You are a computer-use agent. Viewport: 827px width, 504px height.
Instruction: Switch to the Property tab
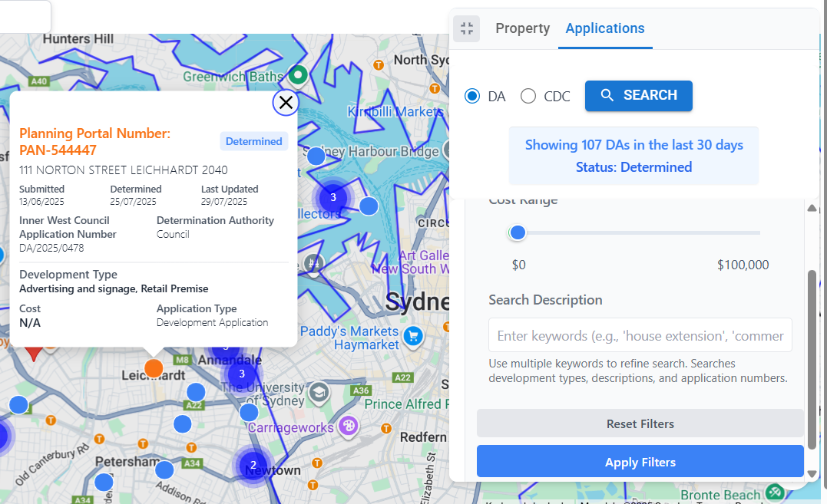(522, 28)
